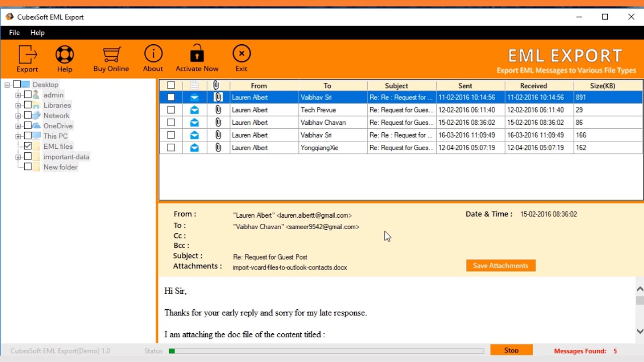Click attachment paperclip in YongqiangXie row
Image resolution: width=644 pixels, height=362 pixels.
pyautogui.click(x=218, y=147)
